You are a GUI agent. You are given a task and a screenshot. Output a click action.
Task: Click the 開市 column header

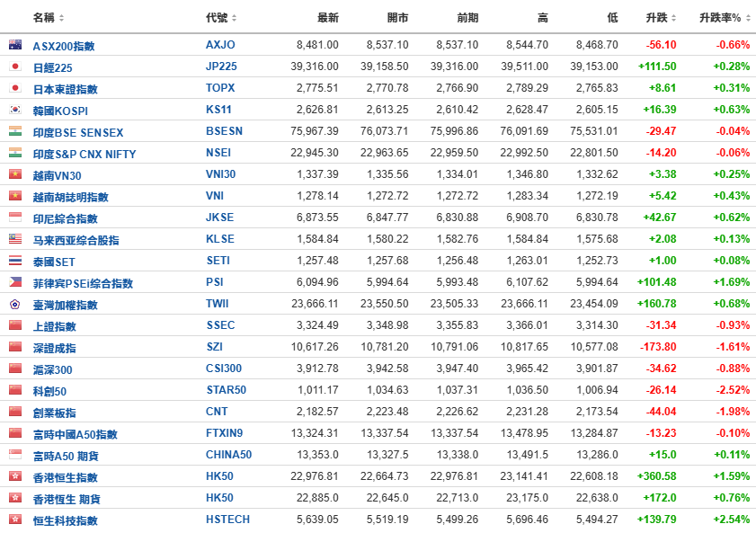[x=397, y=18]
